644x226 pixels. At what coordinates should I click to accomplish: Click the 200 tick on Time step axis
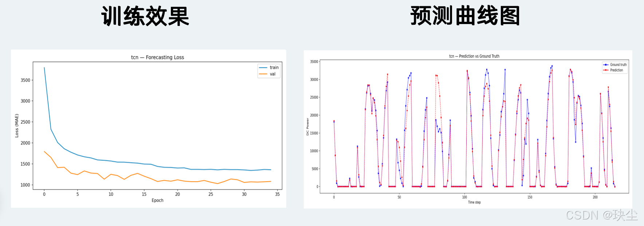click(x=595, y=197)
